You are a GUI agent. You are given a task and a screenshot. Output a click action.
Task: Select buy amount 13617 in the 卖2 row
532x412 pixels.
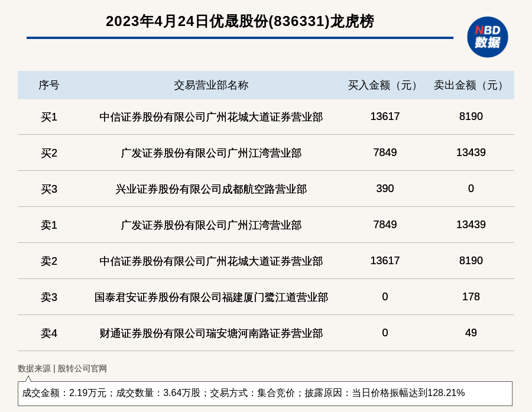tap(385, 260)
